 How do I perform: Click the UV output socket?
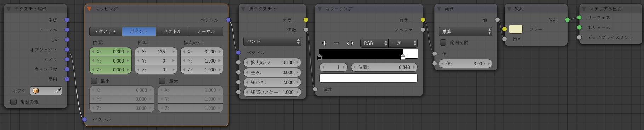pyautogui.click(x=67, y=40)
